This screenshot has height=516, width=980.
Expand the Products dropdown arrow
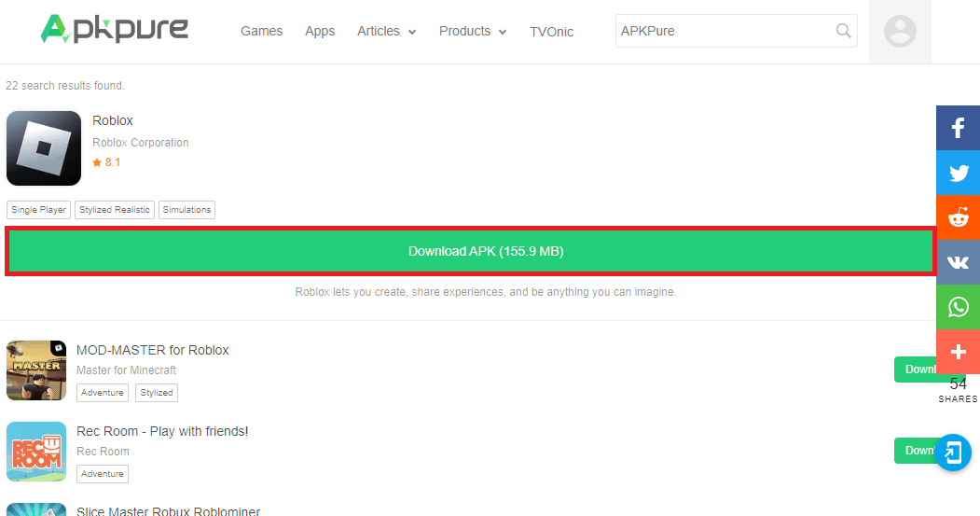click(x=503, y=32)
